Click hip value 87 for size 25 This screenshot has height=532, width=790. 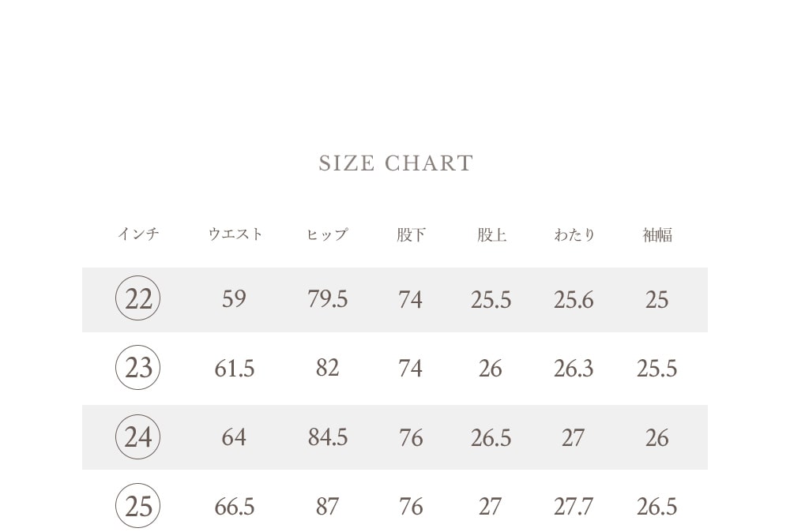[x=328, y=507]
